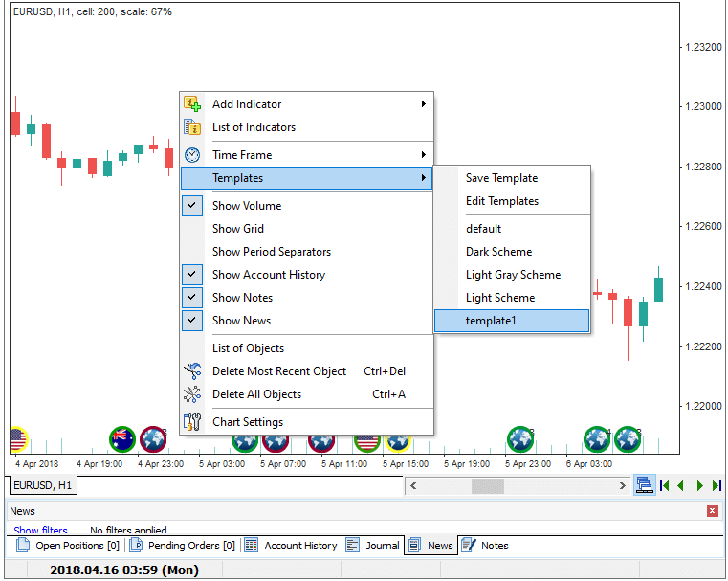Expand the Time Frame submenu arrow
The width and height of the screenshot is (728, 581).
[424, 155]
